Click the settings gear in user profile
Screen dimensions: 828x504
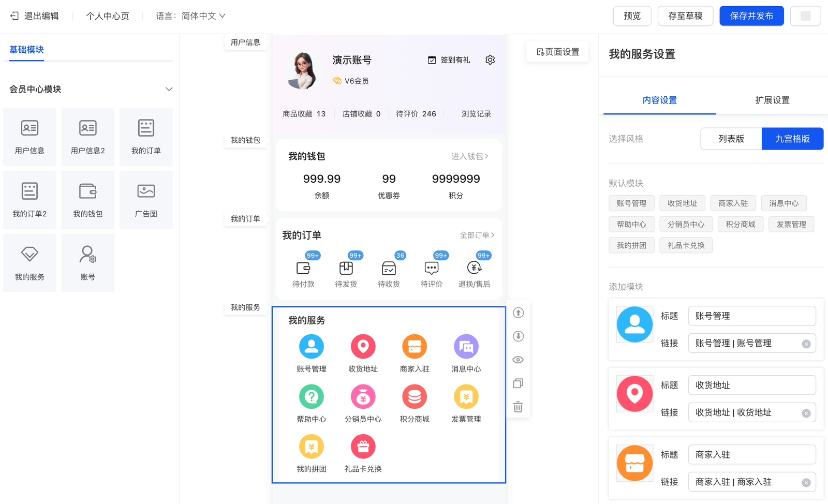[490, 60]
